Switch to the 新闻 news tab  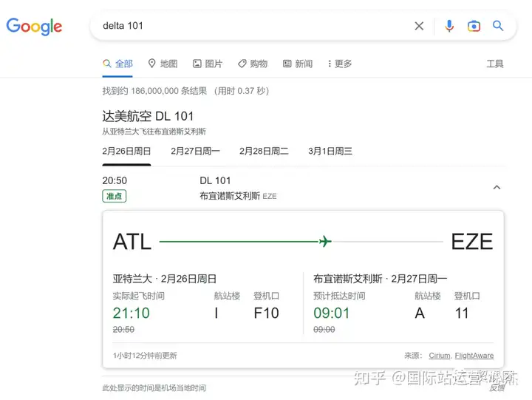pyautogui.click(x=298, y=64)
